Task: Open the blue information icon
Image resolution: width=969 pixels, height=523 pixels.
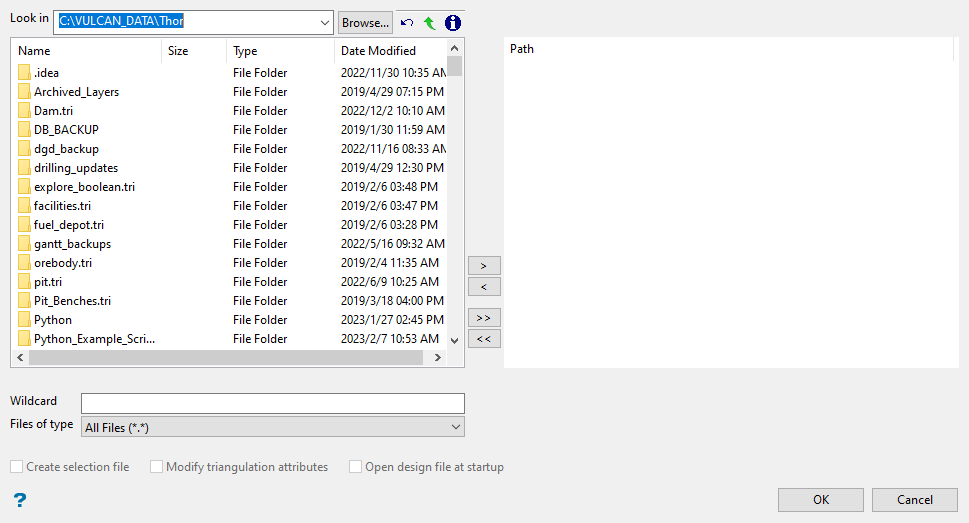Action: (453, 22)
